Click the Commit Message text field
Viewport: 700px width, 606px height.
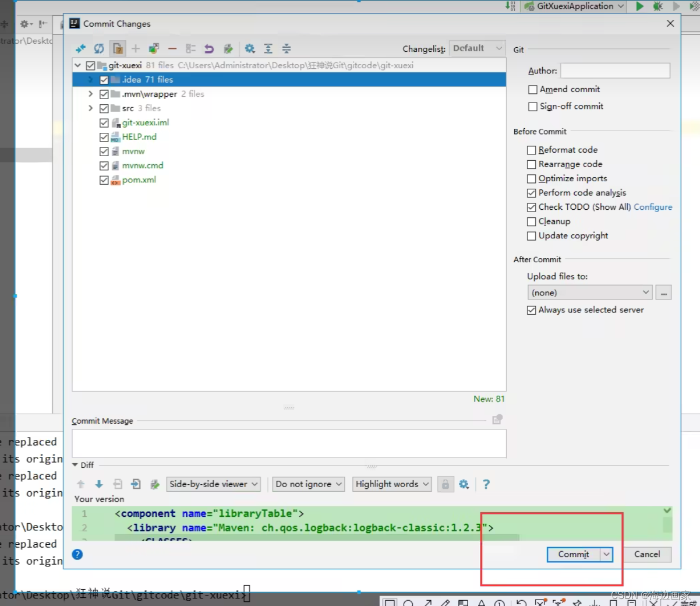(x=289, y=443)
